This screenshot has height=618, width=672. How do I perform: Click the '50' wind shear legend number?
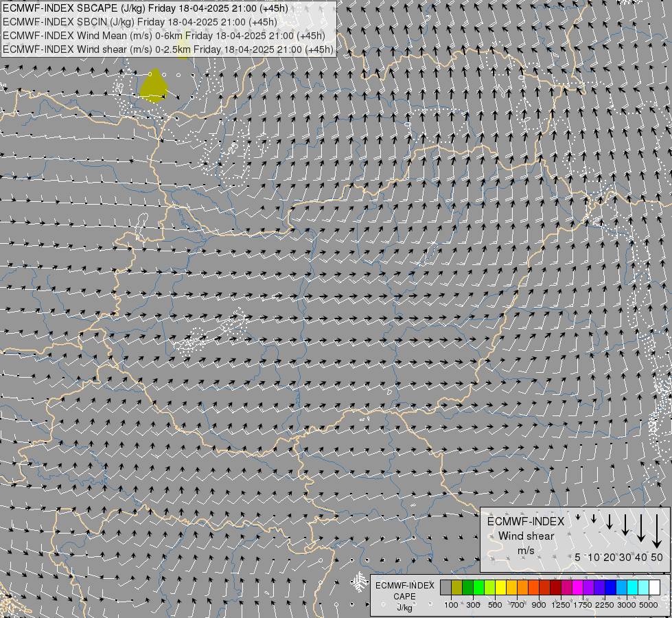pos(657,557)
